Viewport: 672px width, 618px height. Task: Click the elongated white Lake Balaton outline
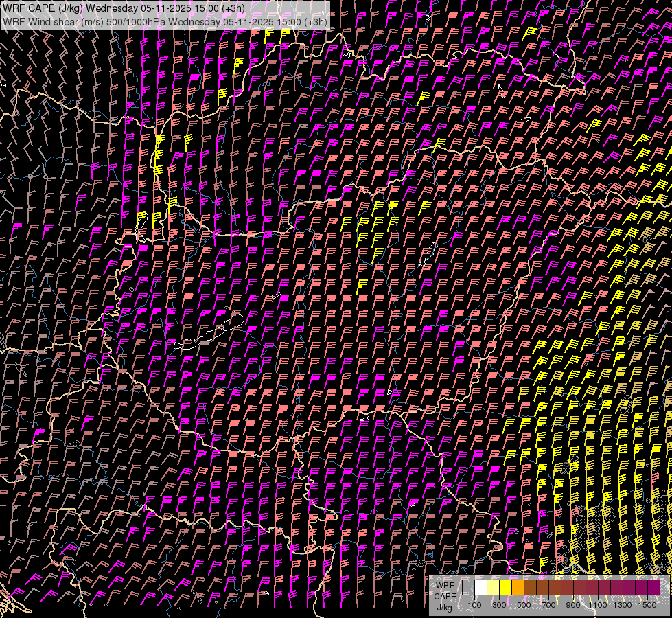point(206,335)
